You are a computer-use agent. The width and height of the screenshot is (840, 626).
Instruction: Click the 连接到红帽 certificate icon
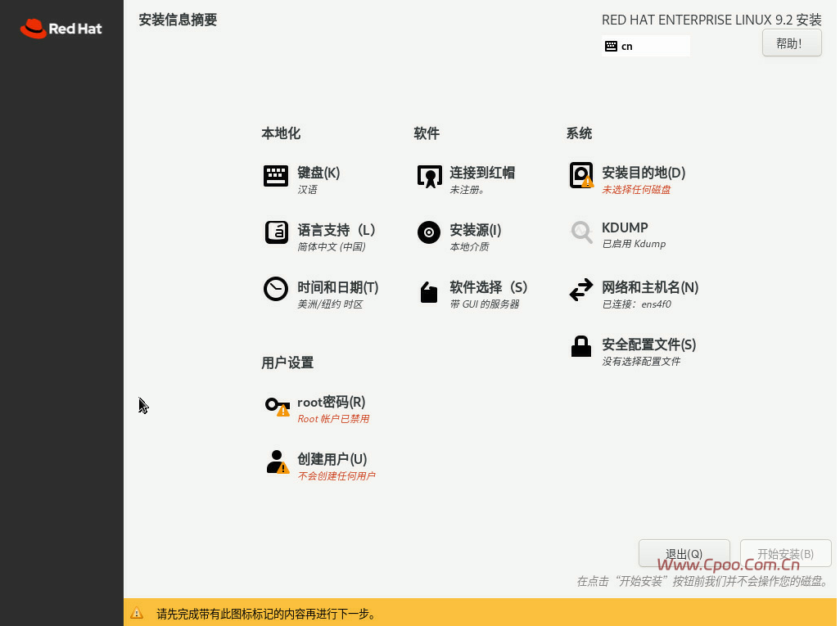[430, 176]
